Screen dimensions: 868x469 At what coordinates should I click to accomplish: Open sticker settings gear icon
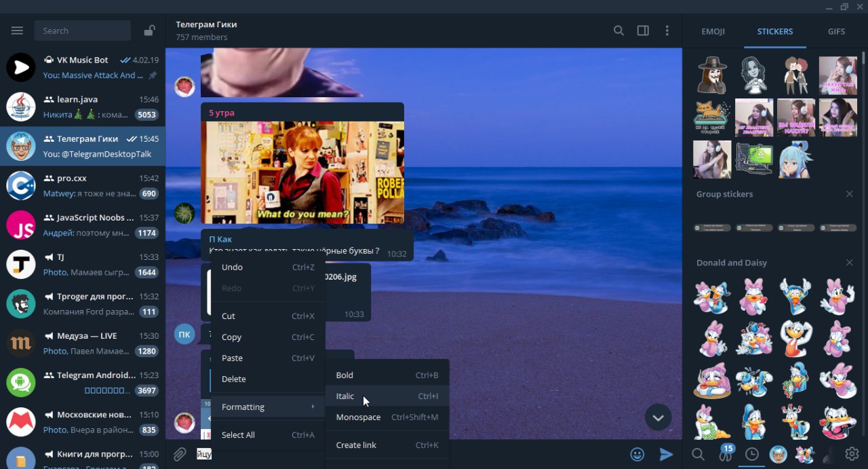coord(852,454)
